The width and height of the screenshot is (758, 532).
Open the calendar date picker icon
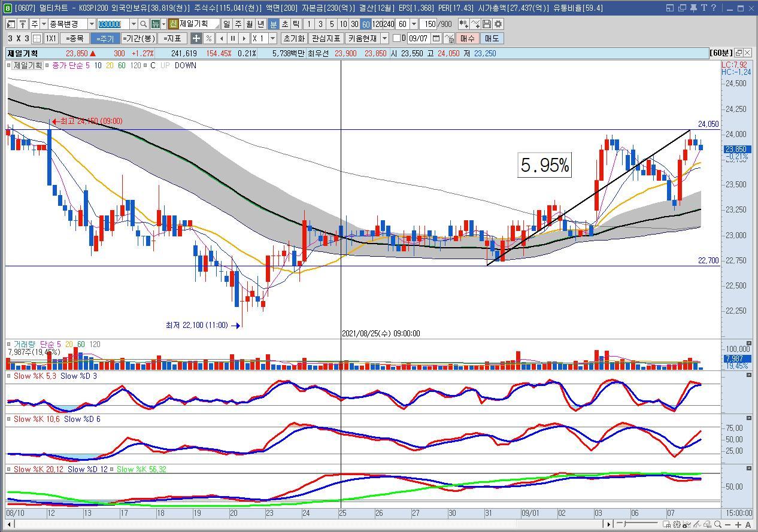[x=436, y=38]
